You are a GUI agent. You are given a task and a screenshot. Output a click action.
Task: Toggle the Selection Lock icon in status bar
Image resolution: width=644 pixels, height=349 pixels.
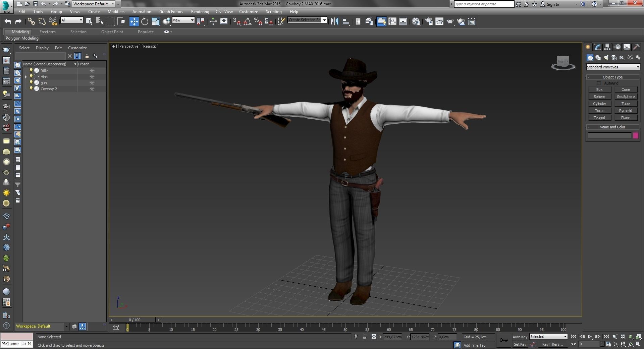(365, 337)
